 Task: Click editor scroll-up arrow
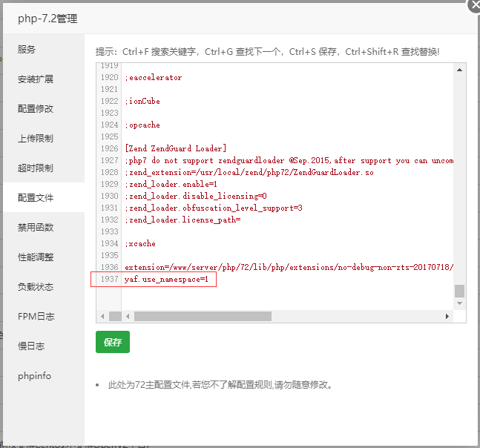pyautogui.click(x=459, y=70)
